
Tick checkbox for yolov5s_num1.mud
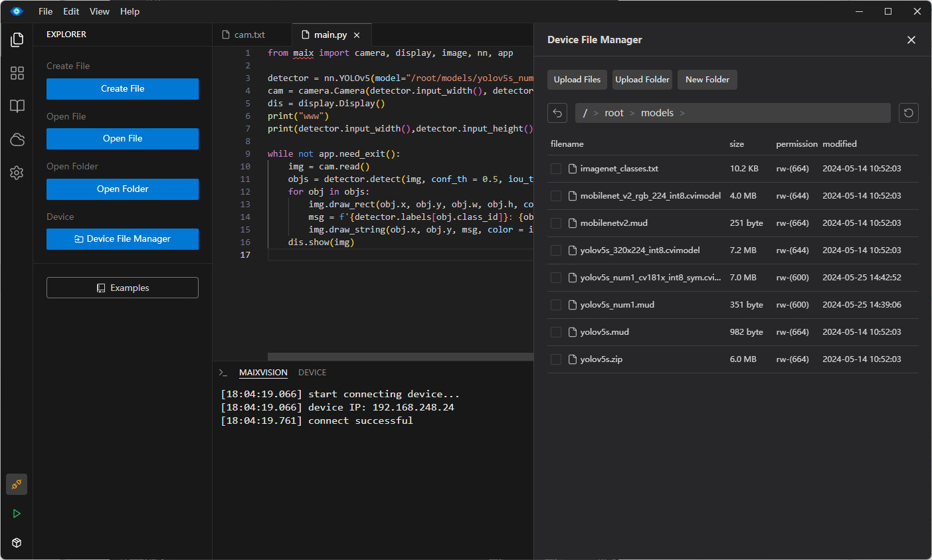[556, 305]
